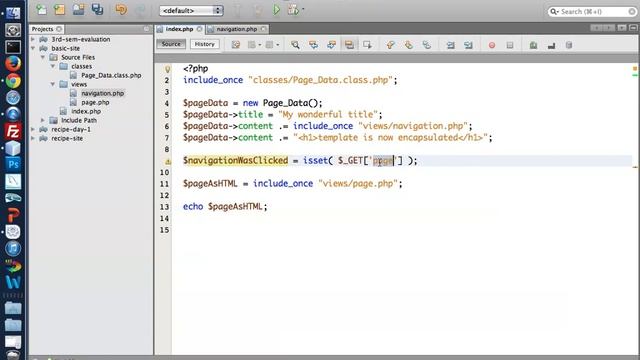This screenshot has height=360, width=640.
Task: Open Firefox from the dock
Action: [x=13, y=64]
